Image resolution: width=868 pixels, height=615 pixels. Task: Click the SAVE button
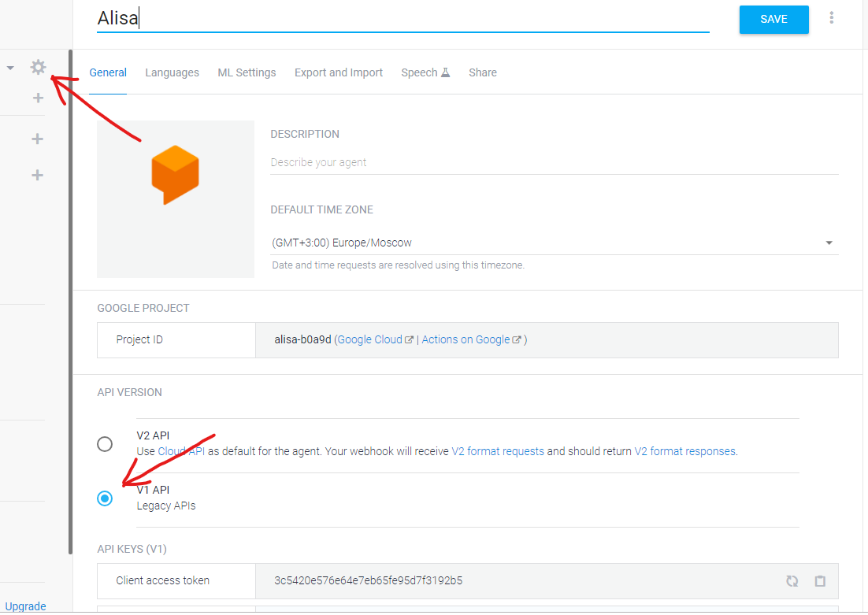(773, 20)
